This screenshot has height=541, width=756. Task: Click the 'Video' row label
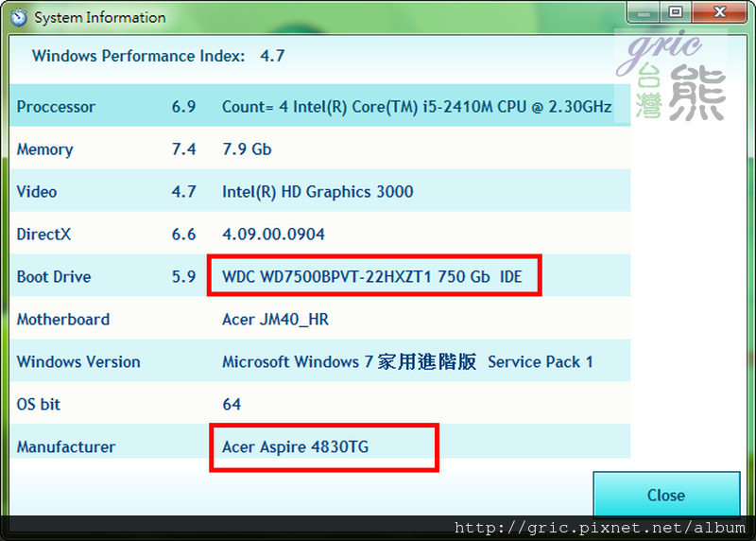(x=37, y=192)
